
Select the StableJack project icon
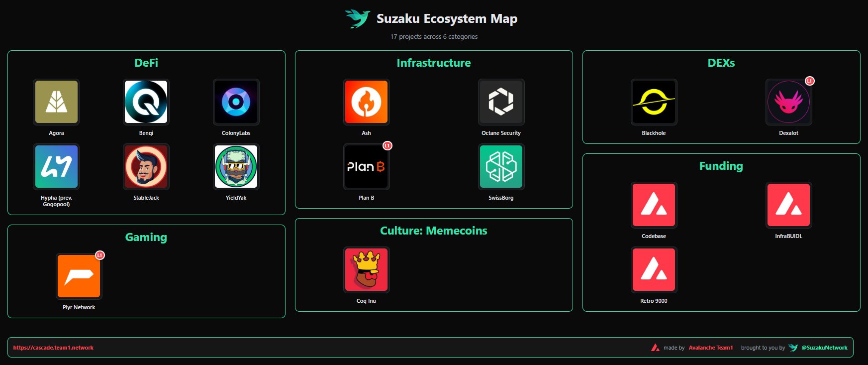[x=146, y=167]
